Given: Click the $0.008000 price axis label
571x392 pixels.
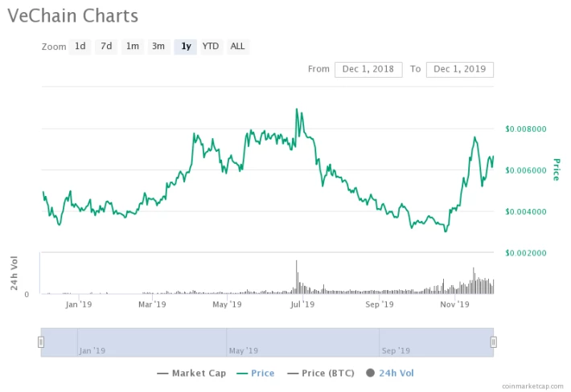Looking at the screenshot, I should click(x=526, y=129).
